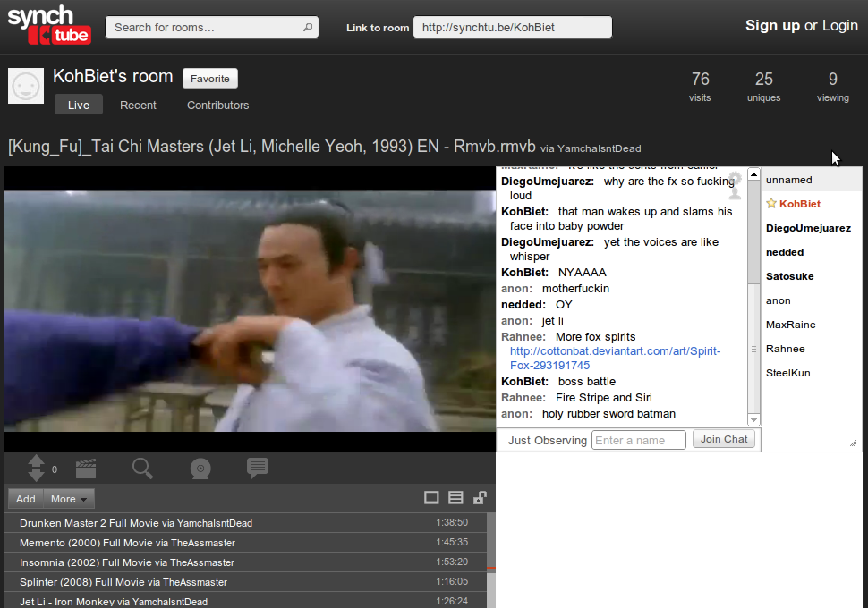Viewport: 868px width, 608px height.
Task: Open the chat bubble panel
Action: (x=258, y=468)
